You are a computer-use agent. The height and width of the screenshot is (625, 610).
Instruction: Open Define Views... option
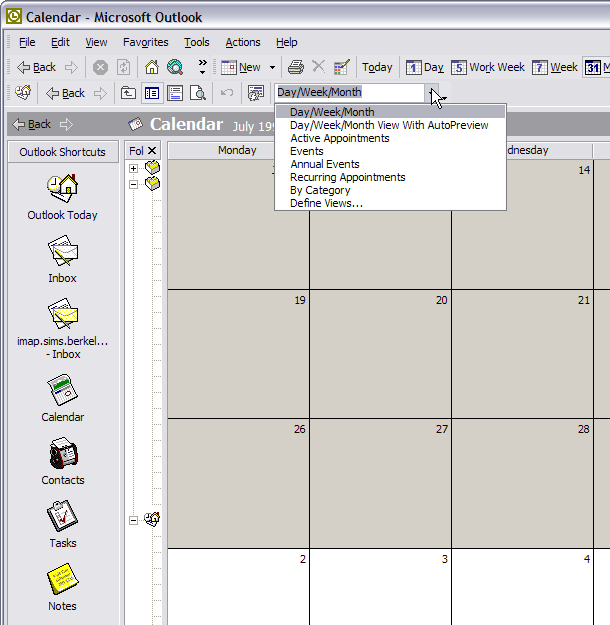(391, 203)
